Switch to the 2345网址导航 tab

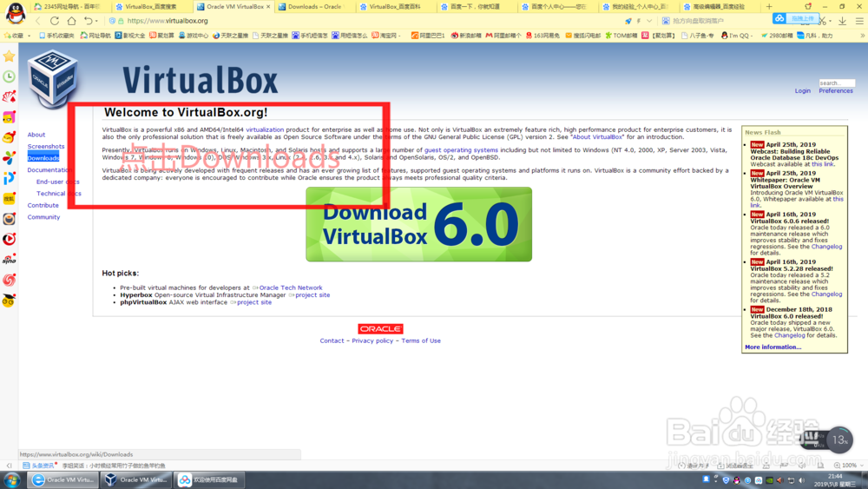click(69, 7)
